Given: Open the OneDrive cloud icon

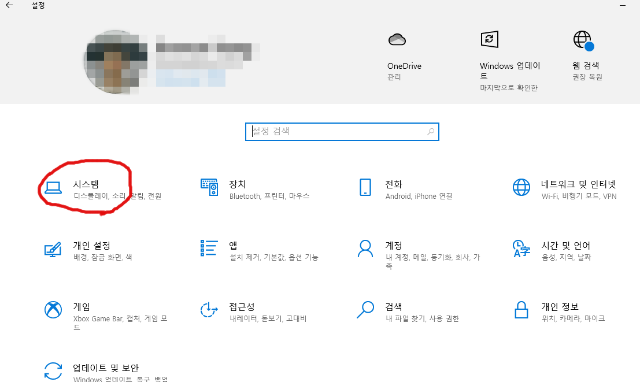Looking at the screenshot, I should point(397,40).
